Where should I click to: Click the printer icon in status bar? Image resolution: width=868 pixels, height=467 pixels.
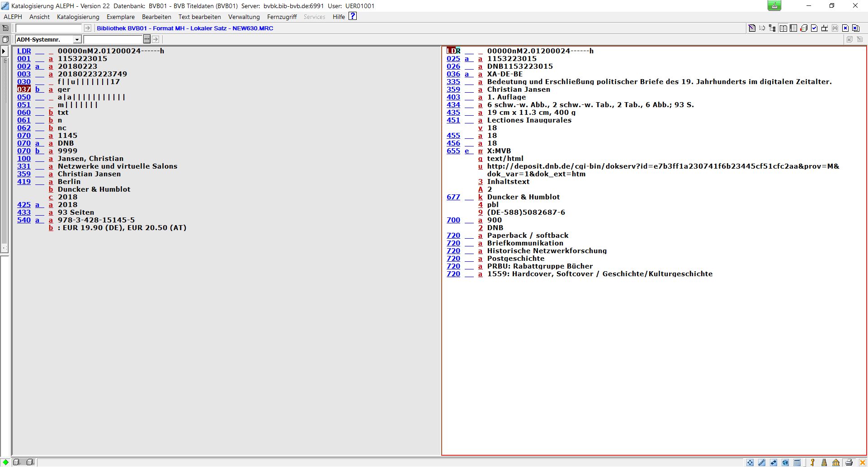849,462
